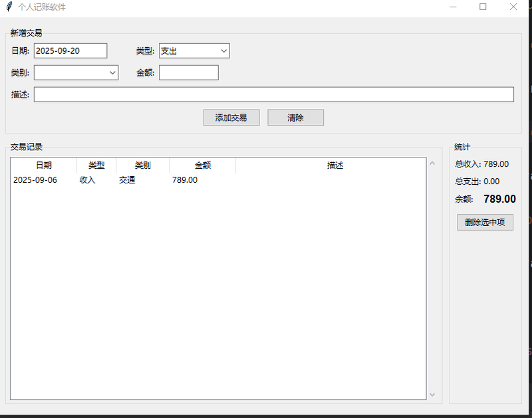Click the 清除 button
The height and width of the screenshot is (418, 532).
[295, 118]
